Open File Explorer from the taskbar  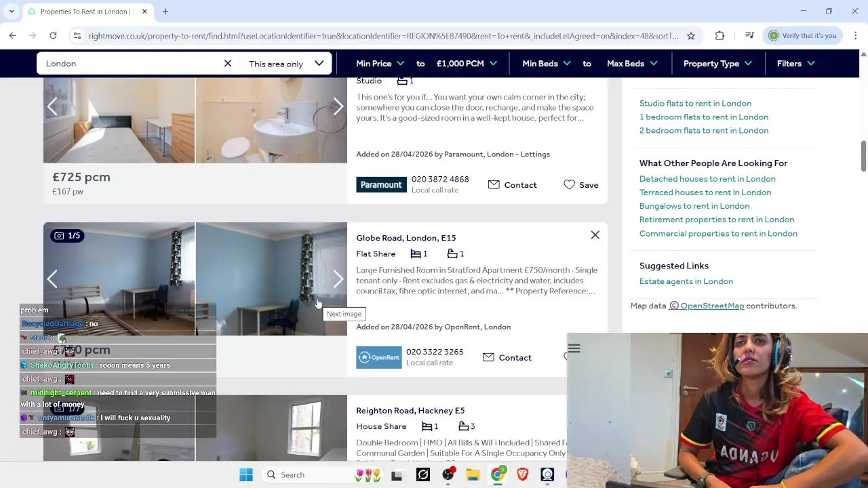[473, 475]
